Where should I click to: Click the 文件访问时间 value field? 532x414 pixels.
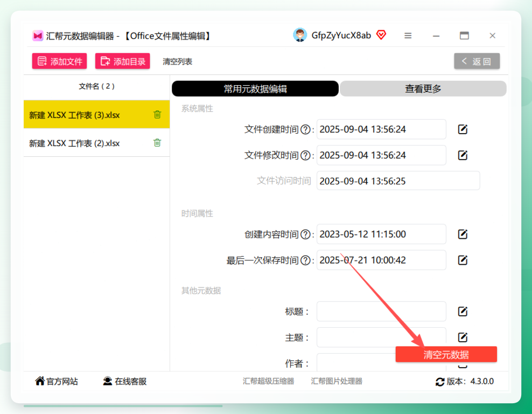pyautogui.click(x=398, y=181)
